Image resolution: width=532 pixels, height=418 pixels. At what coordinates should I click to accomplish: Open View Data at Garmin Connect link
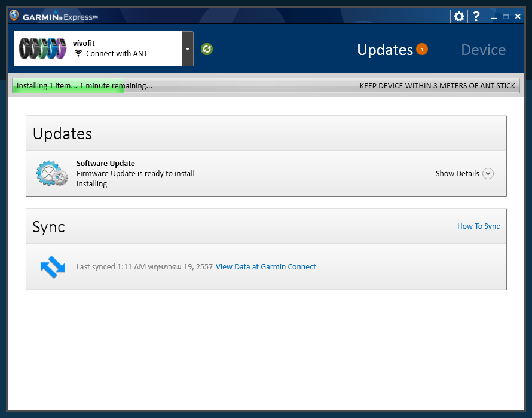[x=265, y=267]
